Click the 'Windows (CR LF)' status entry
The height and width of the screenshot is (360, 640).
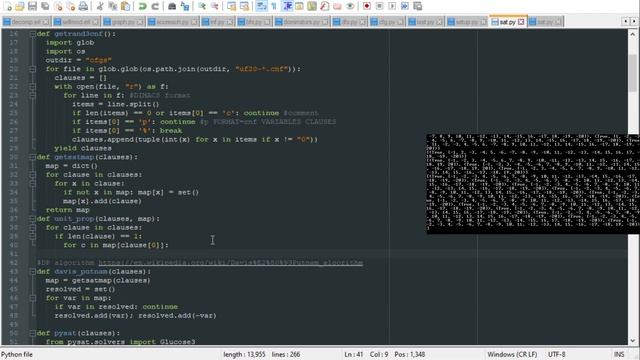point(512,354)
